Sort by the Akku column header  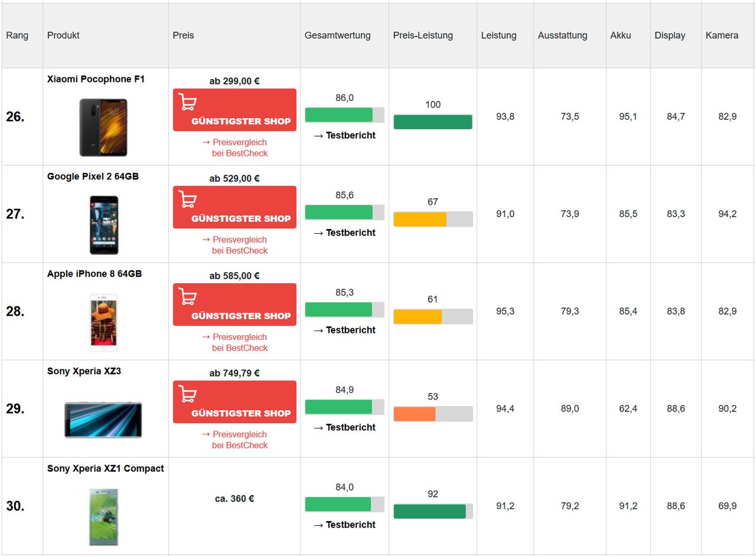tap(621, 35)
